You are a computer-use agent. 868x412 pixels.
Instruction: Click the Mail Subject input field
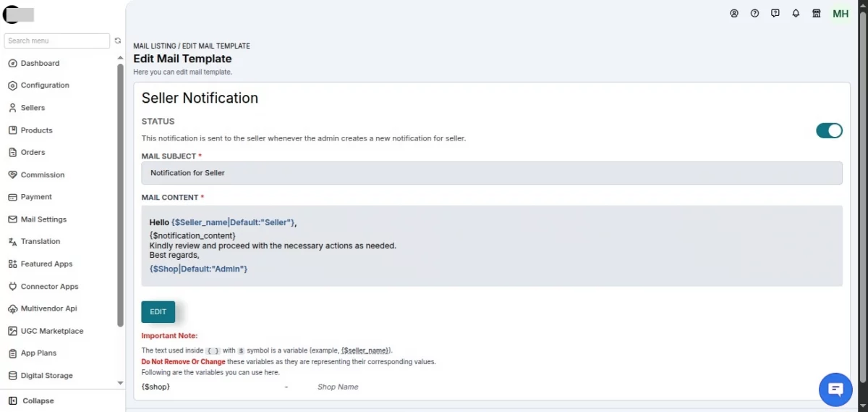(492, 173)
